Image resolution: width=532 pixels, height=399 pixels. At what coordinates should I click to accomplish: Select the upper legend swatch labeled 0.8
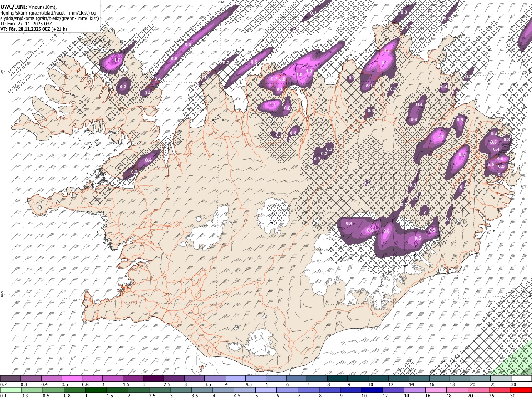92,379
